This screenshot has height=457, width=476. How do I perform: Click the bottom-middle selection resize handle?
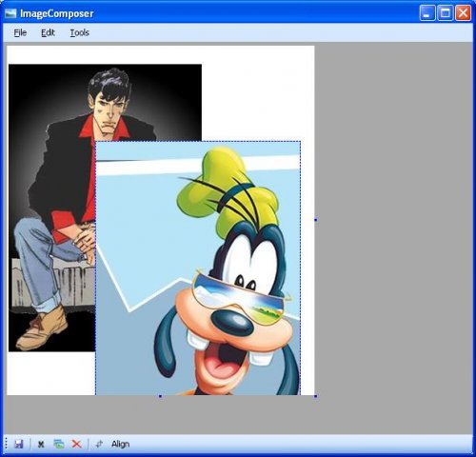pos(160,396)
